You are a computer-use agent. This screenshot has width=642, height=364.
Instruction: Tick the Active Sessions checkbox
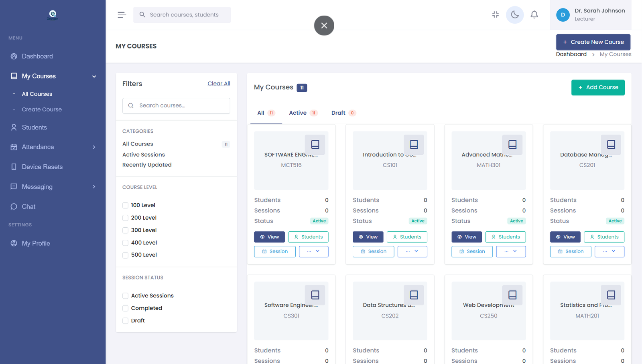coord(126,296)
